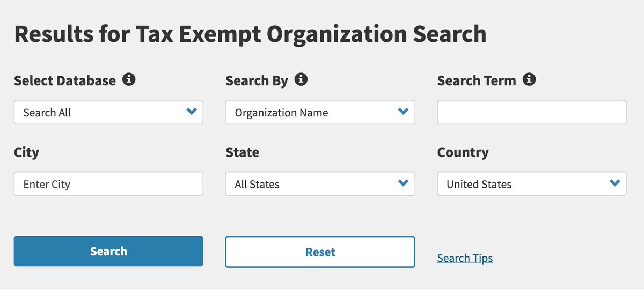Click the blue Search button
644x301 pixels.
[x=108, y=251]
